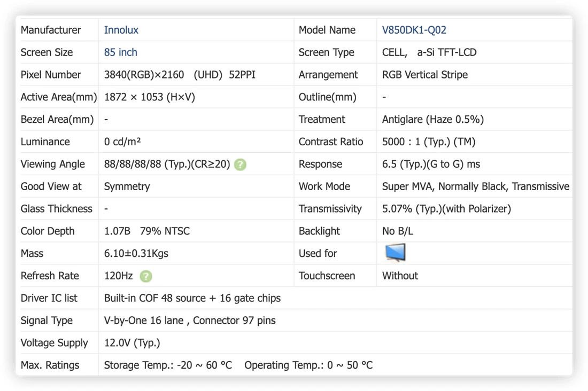Select the Mass 6.10±0.31Kgs value
The height and width of the screenshot is (391, 588).
coord(136,253)
